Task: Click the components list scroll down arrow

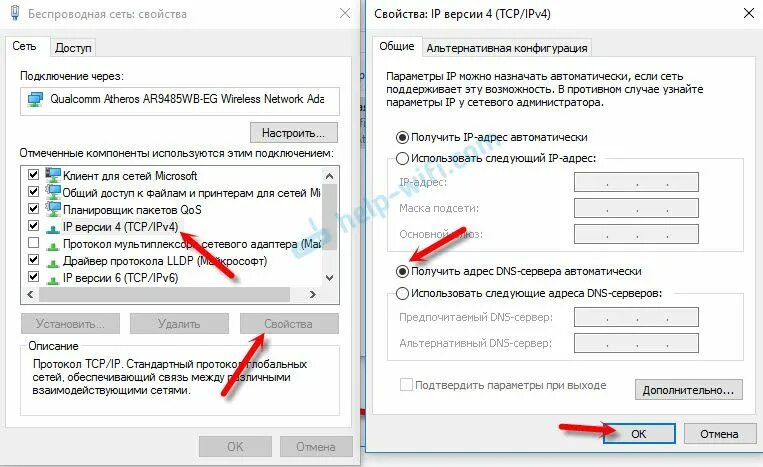Action: tap(329, 278)
